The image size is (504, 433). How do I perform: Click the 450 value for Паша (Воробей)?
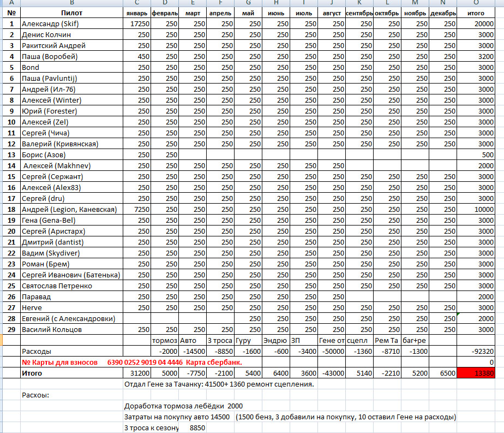(137, 57)
